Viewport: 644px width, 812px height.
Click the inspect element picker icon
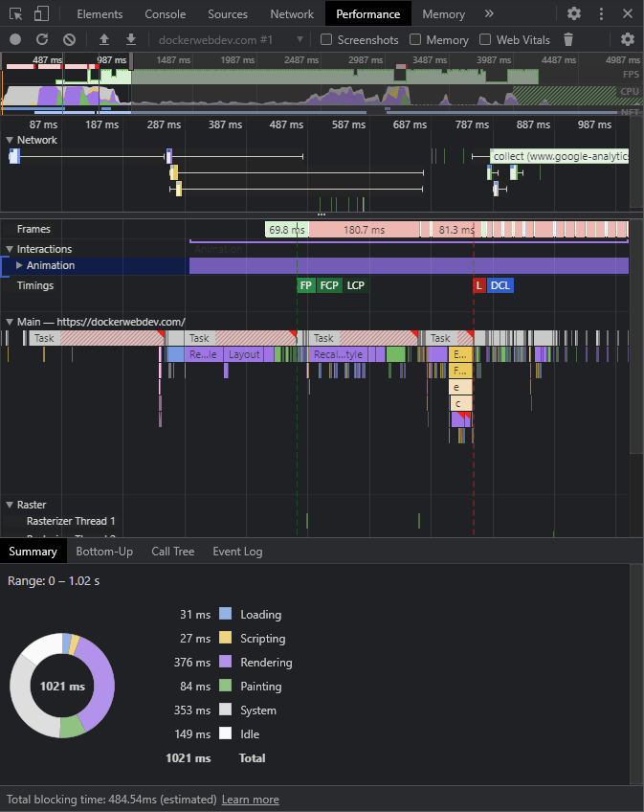[15, 14]
